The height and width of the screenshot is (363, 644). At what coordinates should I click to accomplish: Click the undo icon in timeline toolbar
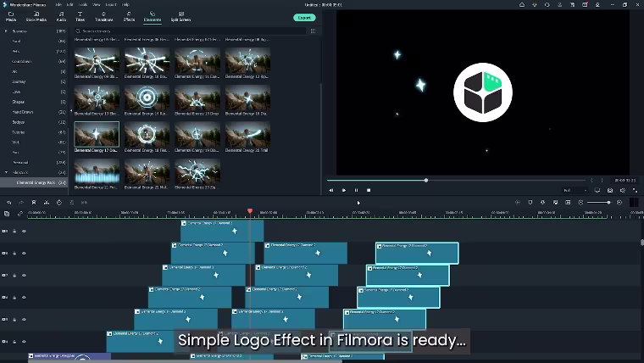click(x=9, y=202)
